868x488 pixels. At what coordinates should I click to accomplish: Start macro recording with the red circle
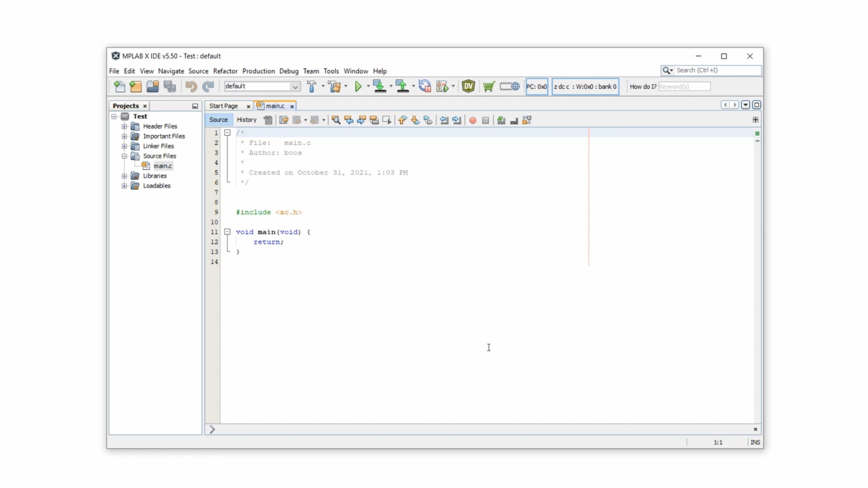(473, 120)
